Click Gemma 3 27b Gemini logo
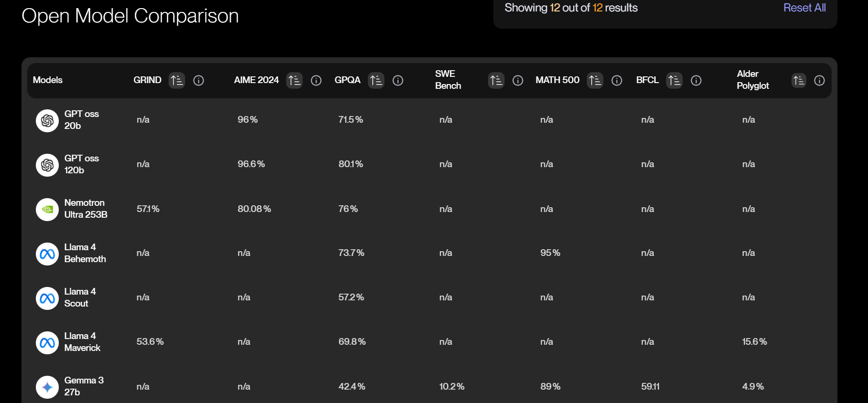 (47, 387)
